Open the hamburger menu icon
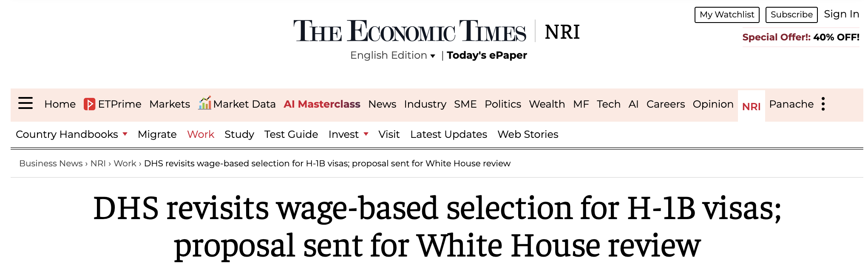This screenshot has height=274, width=868. (26, 103)
